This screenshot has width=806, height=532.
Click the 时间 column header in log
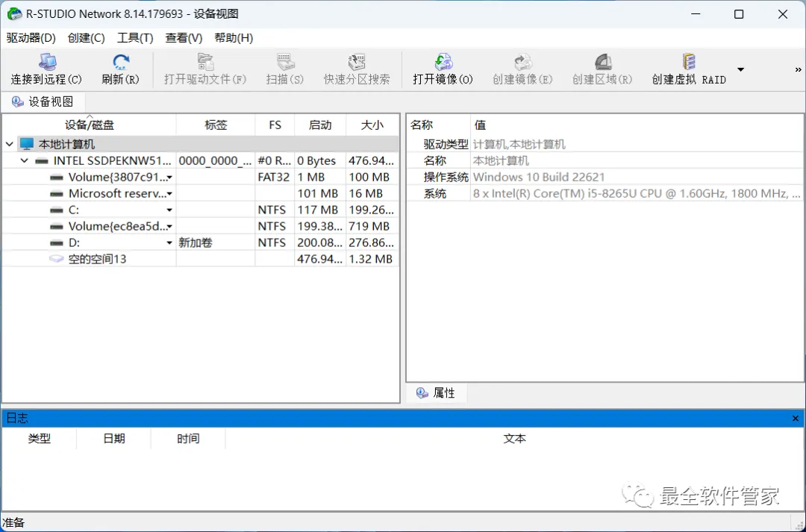pos(188,439)
